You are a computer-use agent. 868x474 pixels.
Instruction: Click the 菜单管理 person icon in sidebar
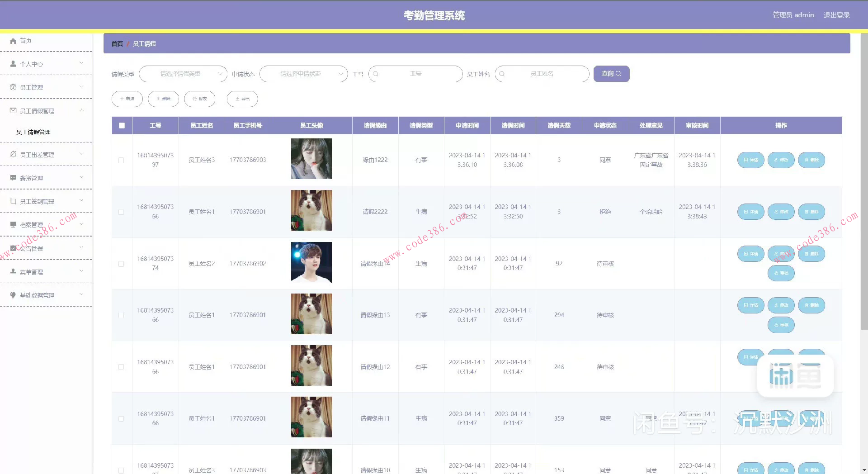click(x=13, y=271)
